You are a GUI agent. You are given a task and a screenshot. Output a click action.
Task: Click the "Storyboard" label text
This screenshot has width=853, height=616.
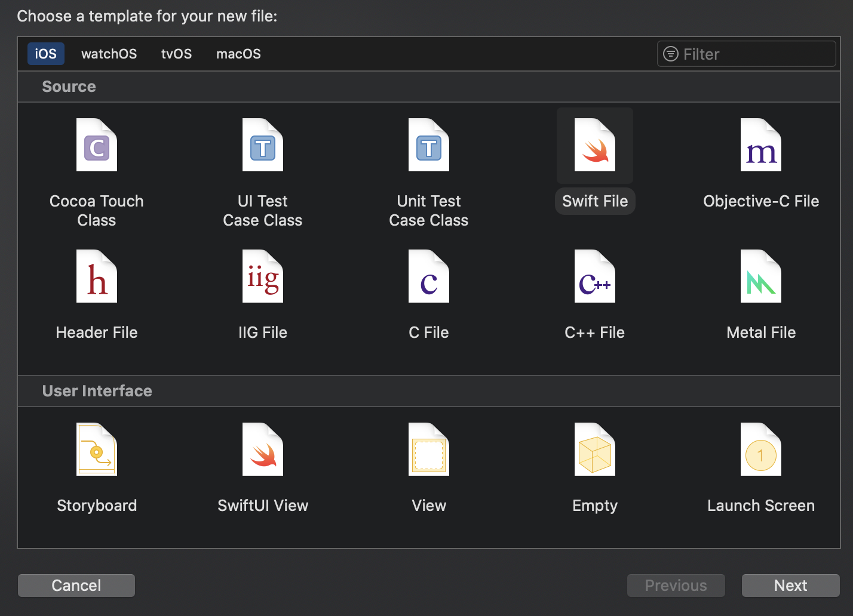point(97,506)
